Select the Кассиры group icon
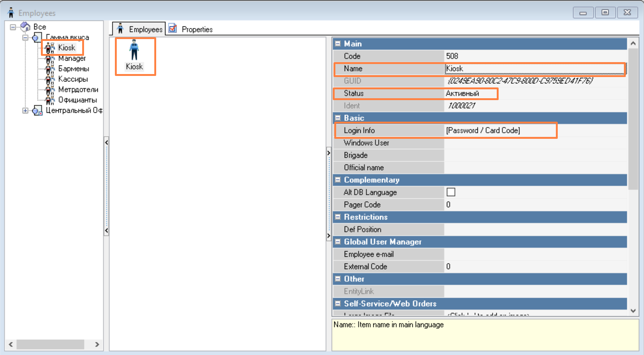This screenshot has width=644, height=355. click(50, 79)
